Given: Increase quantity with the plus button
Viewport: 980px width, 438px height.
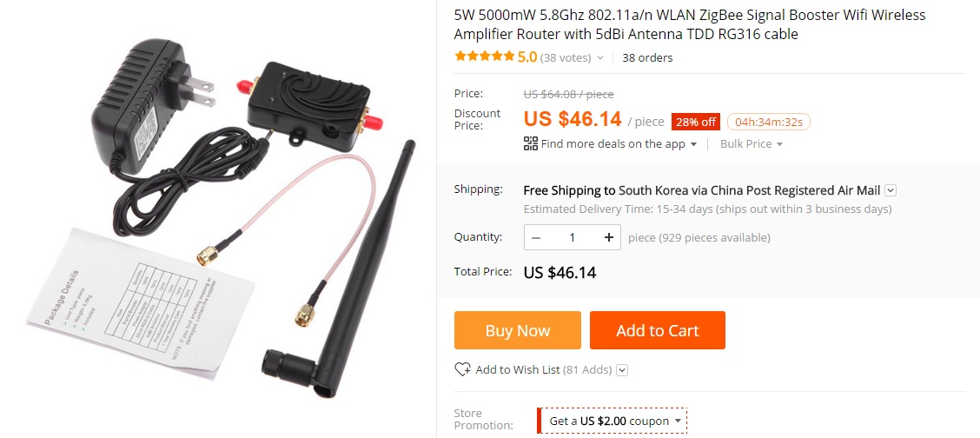Looking at the screenshot, I should 609,237.
